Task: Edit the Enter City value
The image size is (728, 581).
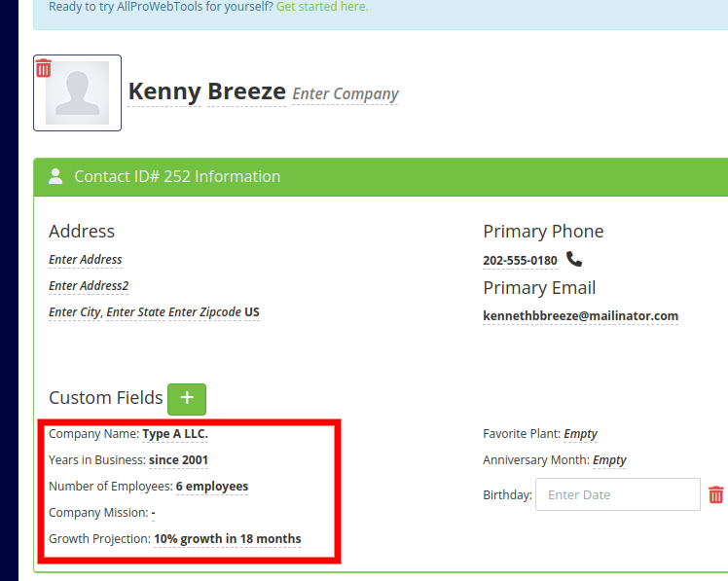Action: tap(75, 312)
